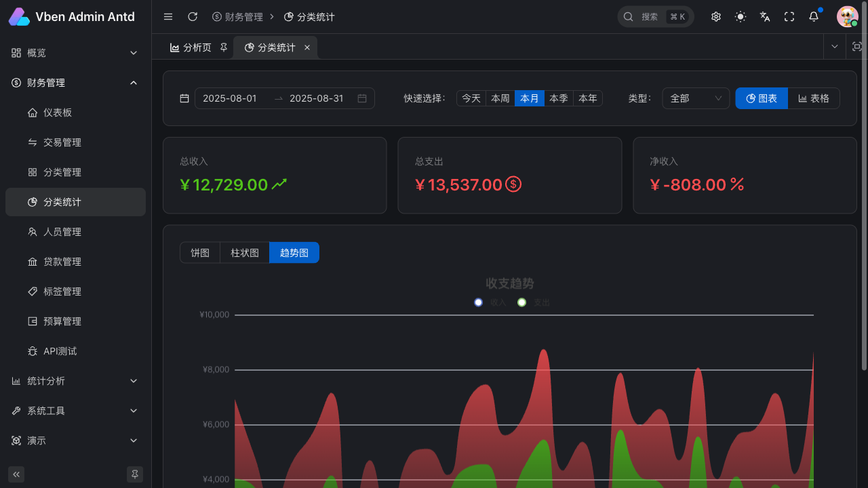Collapse the sidebar menu with hamburger icon
The image size is (868, 488).
click(168, 17)
